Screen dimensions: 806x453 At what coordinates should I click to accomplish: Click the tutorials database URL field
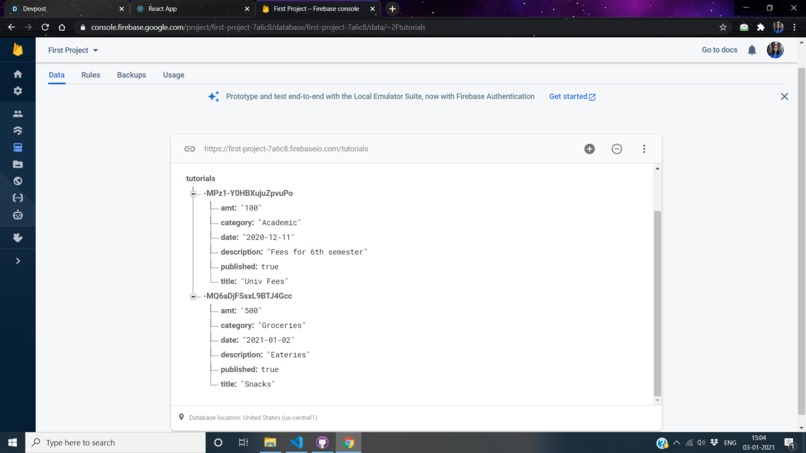[286, 149]
